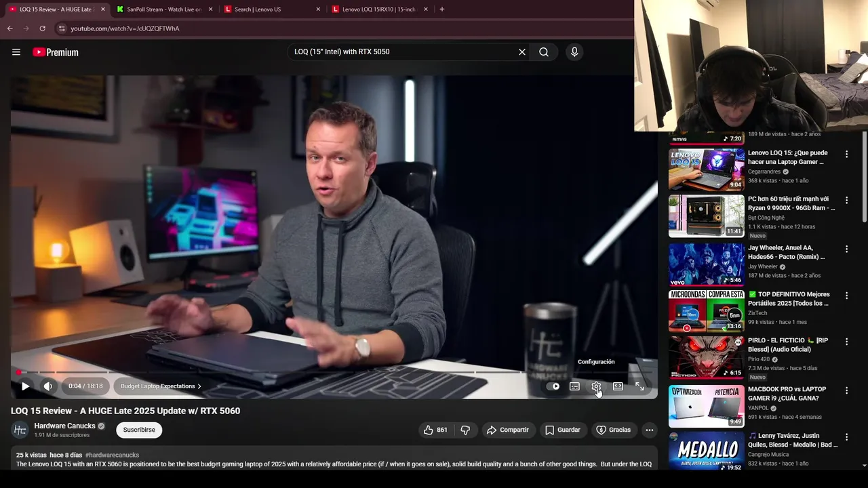Play the paused video
Screen dimensions: 868x488
(x=25, y=386)
